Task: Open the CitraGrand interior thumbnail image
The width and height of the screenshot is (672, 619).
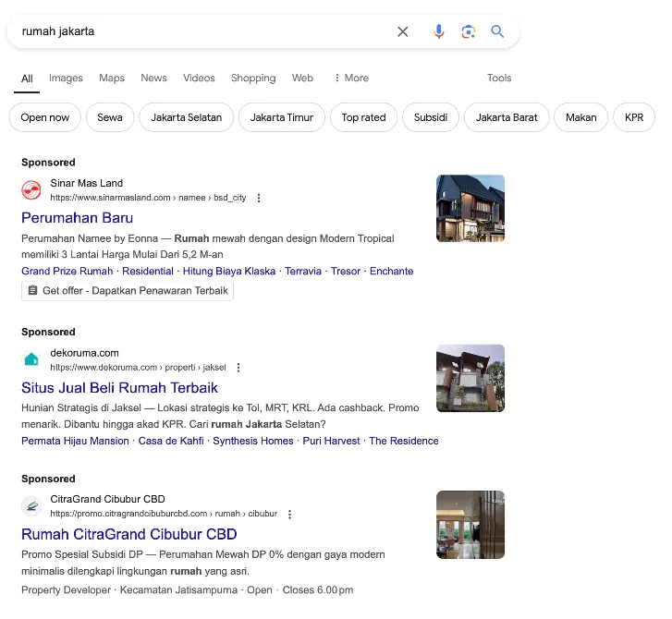Action: [x=470, y=525]
